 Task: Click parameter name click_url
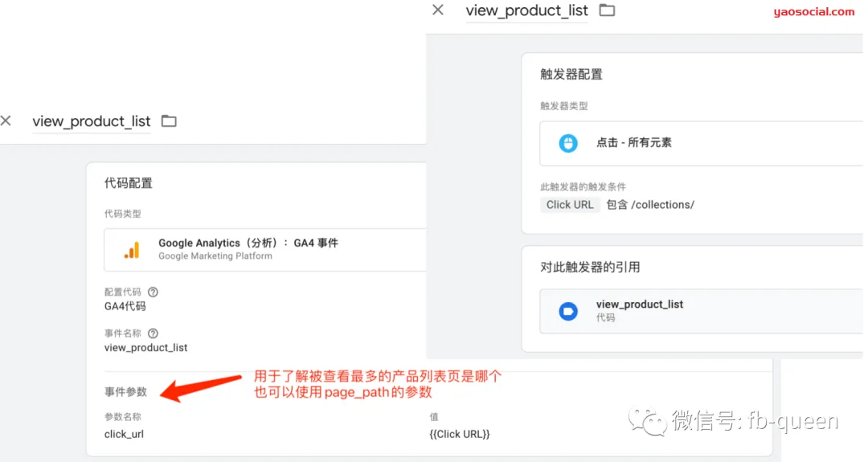pos(124,434)
